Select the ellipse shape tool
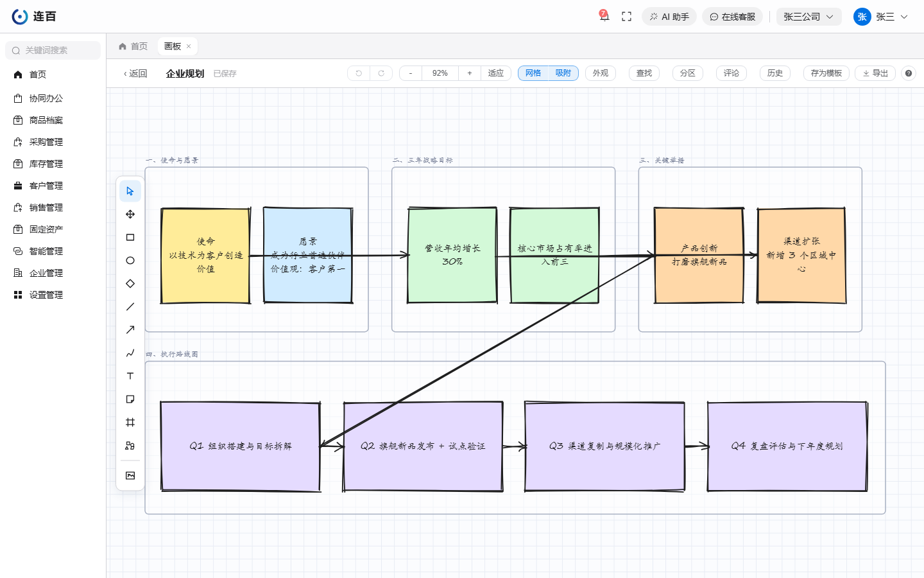 pos(130,261)
